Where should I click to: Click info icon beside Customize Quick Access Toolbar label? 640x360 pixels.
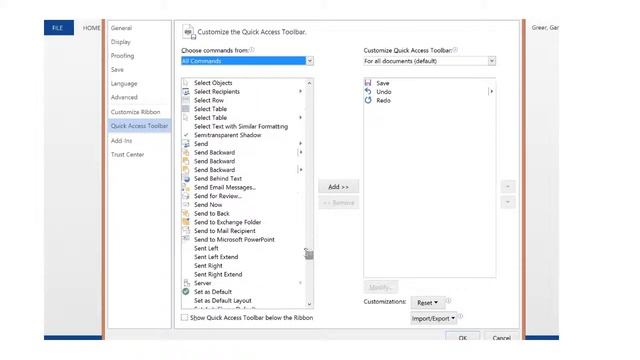pos(455,50)
